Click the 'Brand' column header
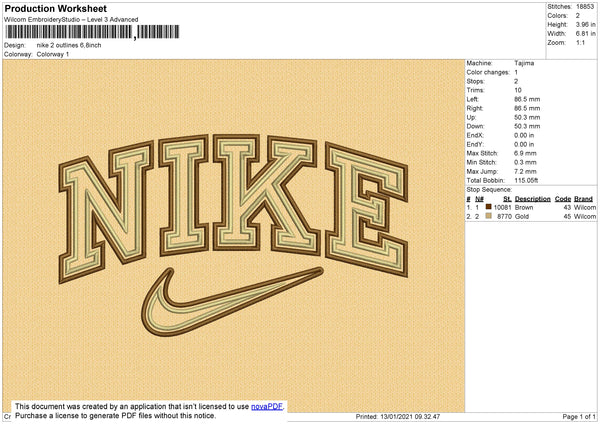The height and width of the screenshot is (424, 600). pyautogui.click(x=583, y=199)
